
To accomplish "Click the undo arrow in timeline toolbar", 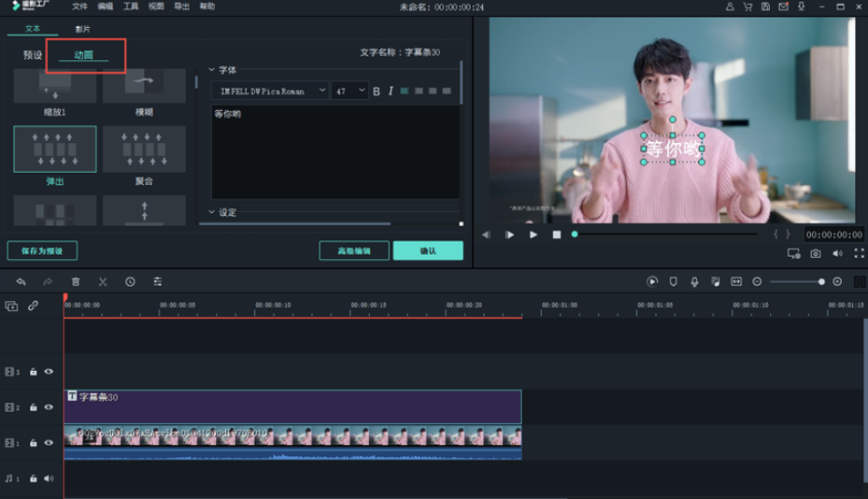I will (21, 281).
